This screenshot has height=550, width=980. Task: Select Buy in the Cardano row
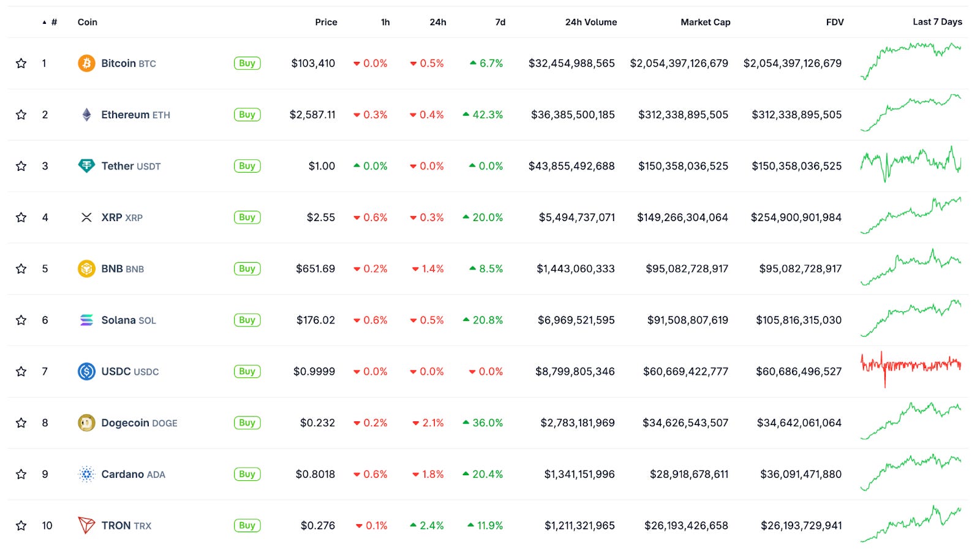pyautogui.click(x=247, y=474)
